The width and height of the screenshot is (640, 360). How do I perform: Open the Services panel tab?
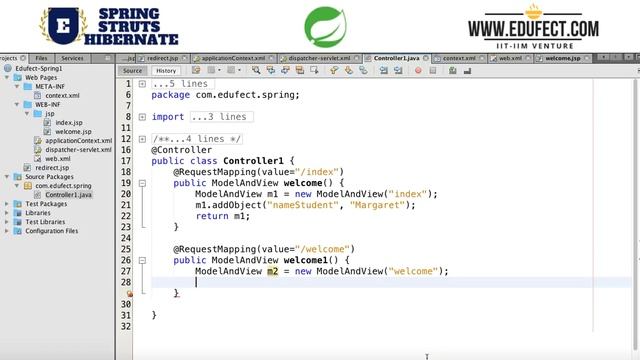[x=72, y=58]
